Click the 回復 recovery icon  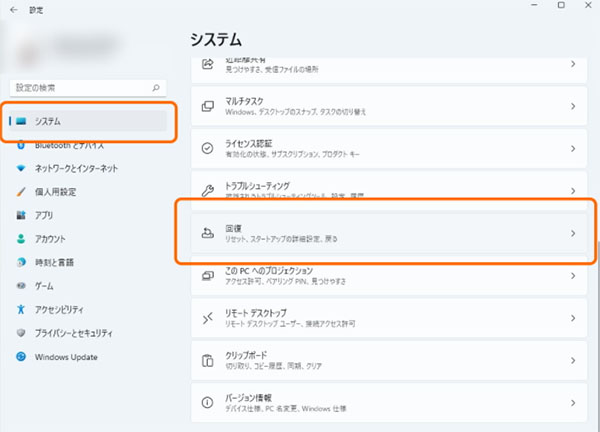pos(207,233)
